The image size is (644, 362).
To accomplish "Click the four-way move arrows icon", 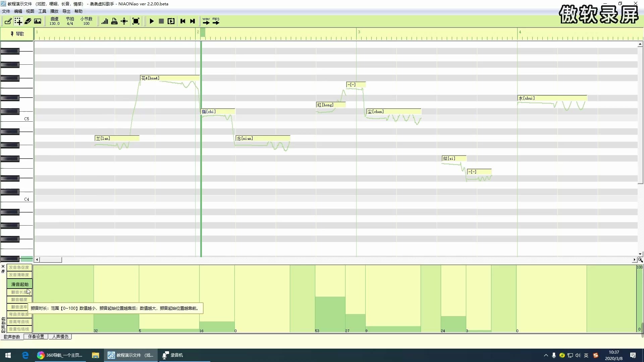I will 124,21.
